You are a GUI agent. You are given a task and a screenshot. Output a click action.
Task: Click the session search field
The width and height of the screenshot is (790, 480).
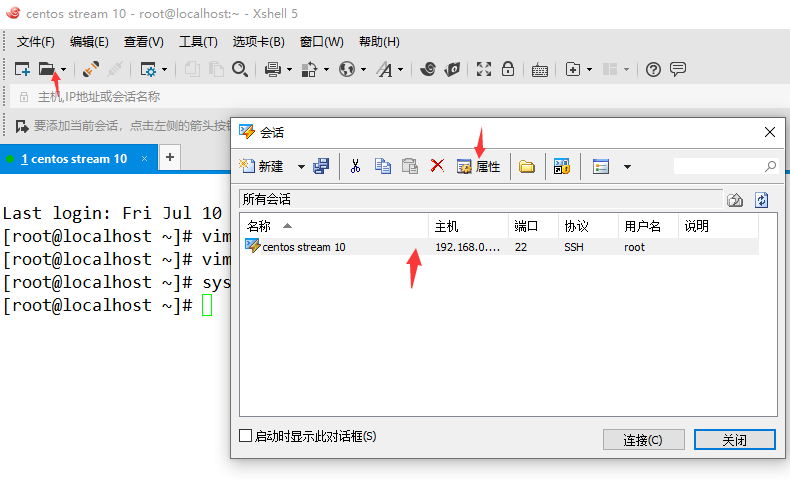pyautogui.click(x=726, y=166)
